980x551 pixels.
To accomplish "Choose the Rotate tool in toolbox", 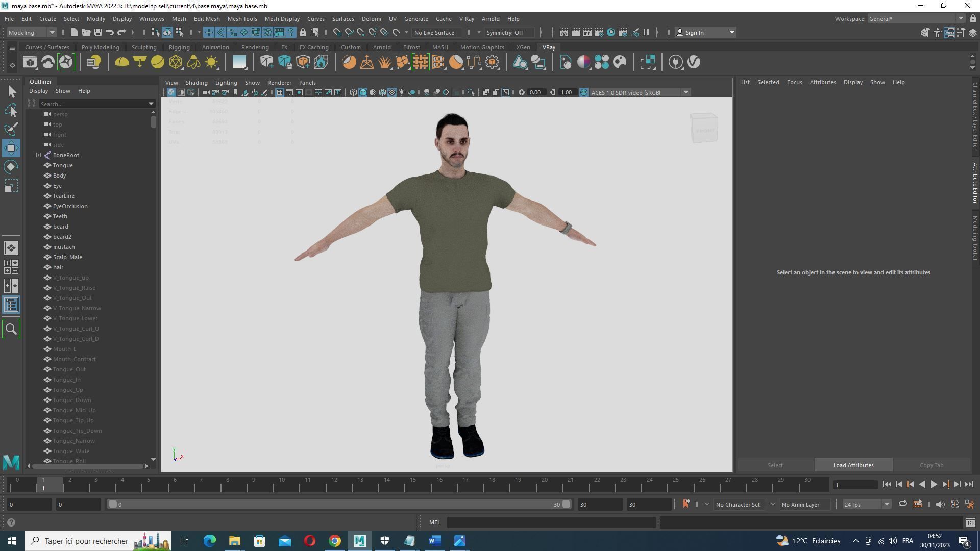I will tap(11, 167).
